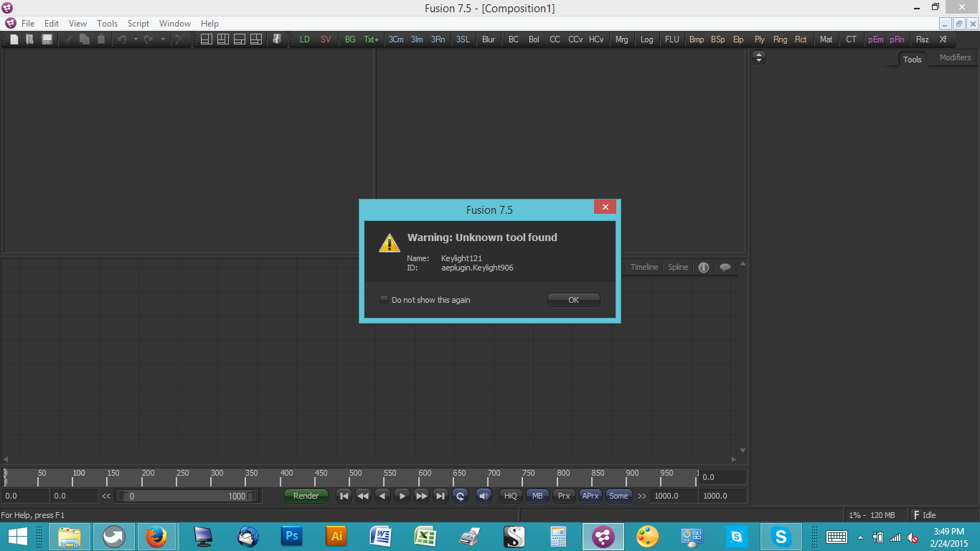
Task: Tick 'Do not show this again' checkbox
Action: 385,300
